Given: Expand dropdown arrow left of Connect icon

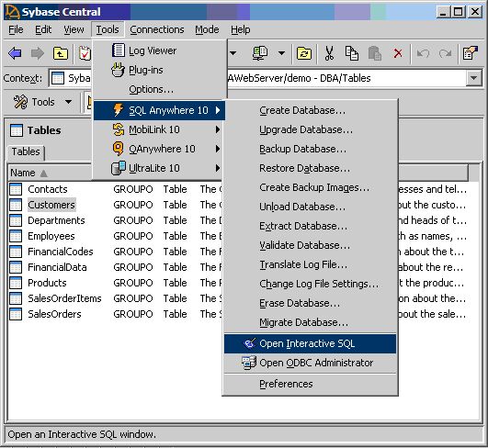Looking at the screenshot, I should (233, 53).
